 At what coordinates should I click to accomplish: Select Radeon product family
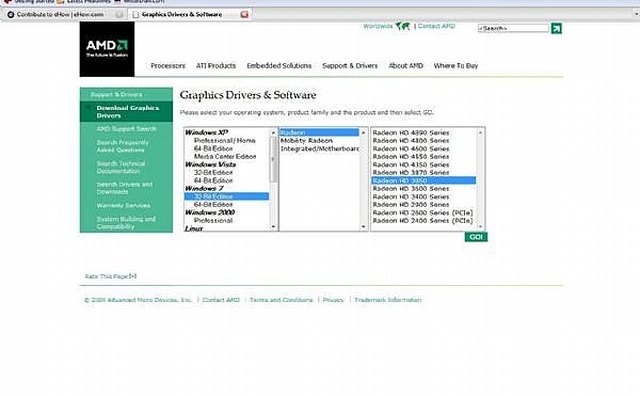tap(319, 132)
